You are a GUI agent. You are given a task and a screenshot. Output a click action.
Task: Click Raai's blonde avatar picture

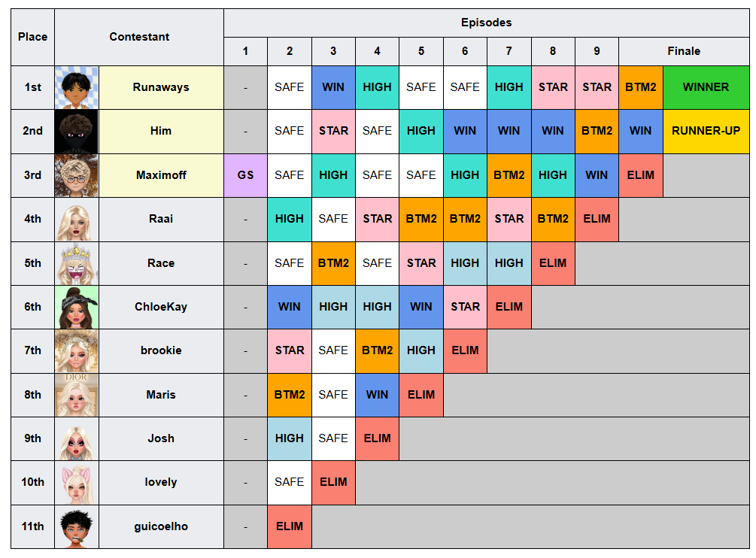tap(77, 220)
